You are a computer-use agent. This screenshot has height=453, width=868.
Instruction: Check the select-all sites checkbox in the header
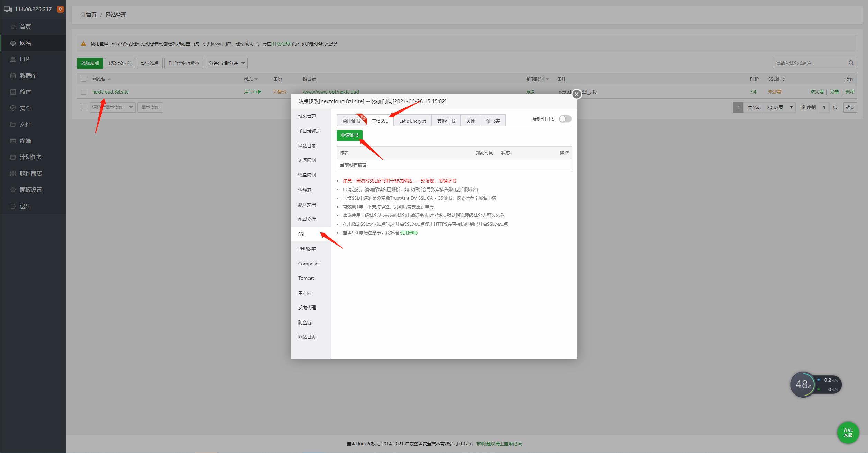[x=83, y=79]
